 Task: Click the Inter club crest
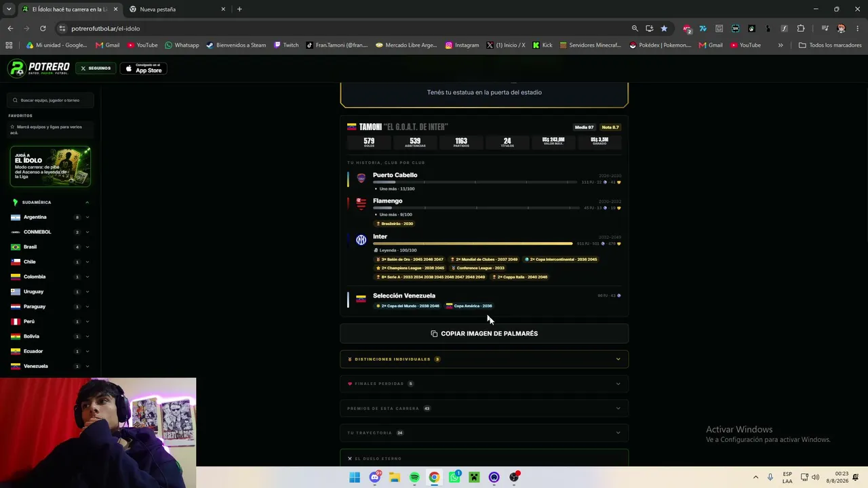click(x=361, y=240)
